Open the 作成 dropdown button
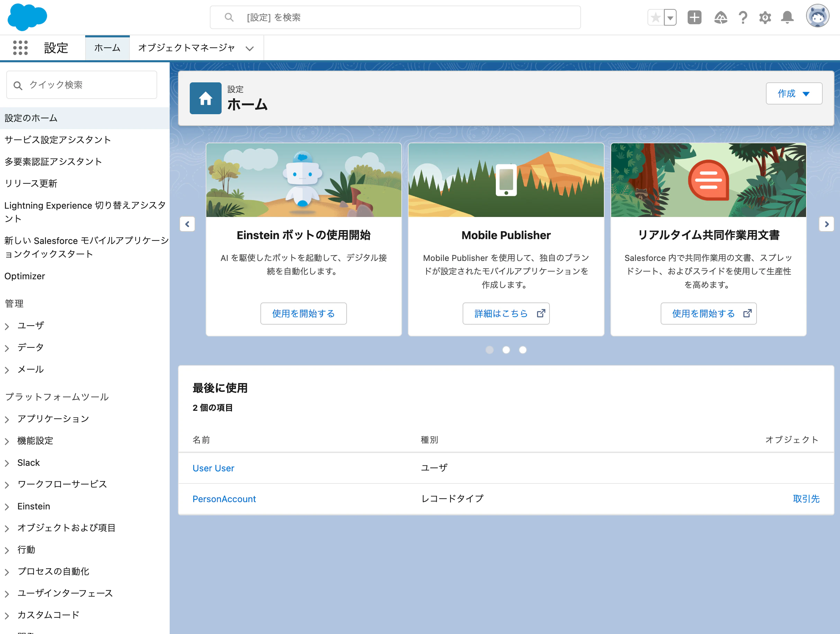The image size is (840, 634). pyautogui.click(x=794, y=93)
